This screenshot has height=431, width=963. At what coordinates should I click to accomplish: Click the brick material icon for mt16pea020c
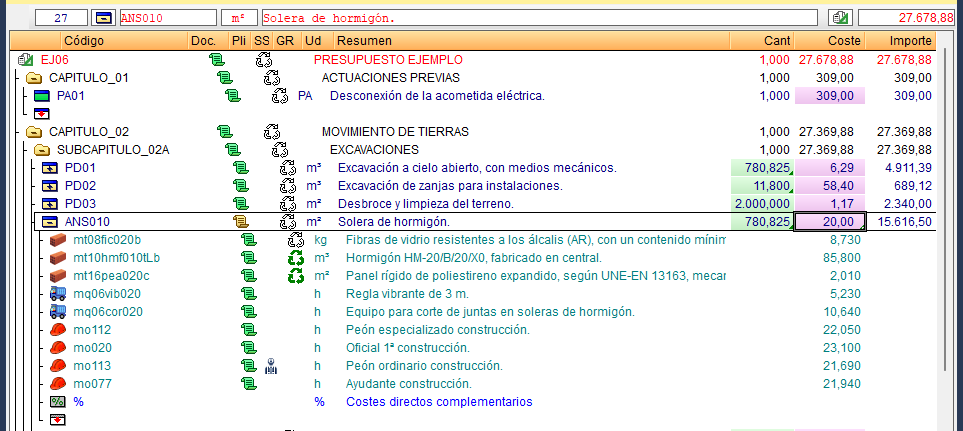click(58, 276)
